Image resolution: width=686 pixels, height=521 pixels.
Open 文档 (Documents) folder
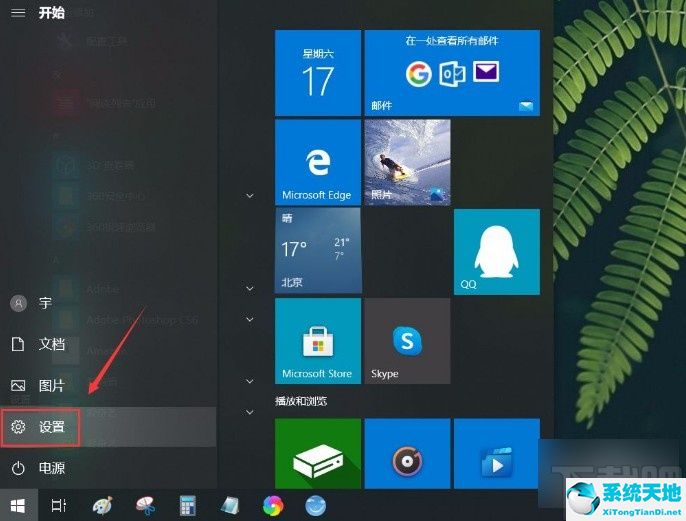pos(38,344)
